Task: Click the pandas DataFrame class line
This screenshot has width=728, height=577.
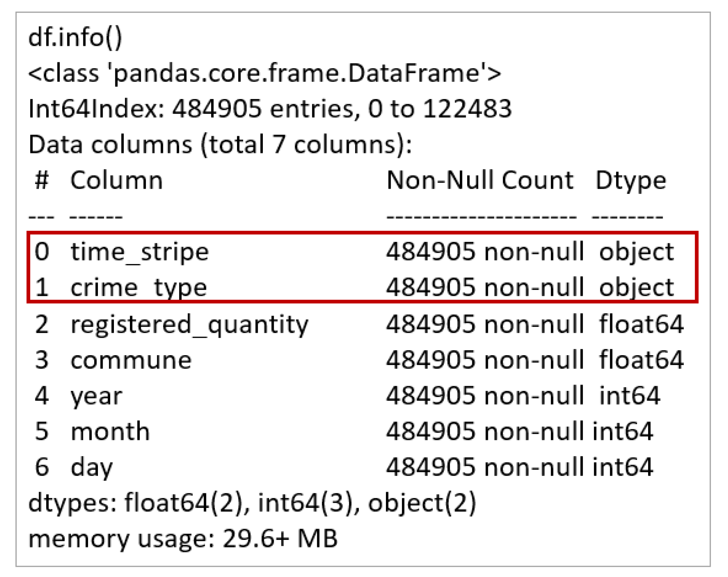Action: pyautogui.click(x=265, y=73)
